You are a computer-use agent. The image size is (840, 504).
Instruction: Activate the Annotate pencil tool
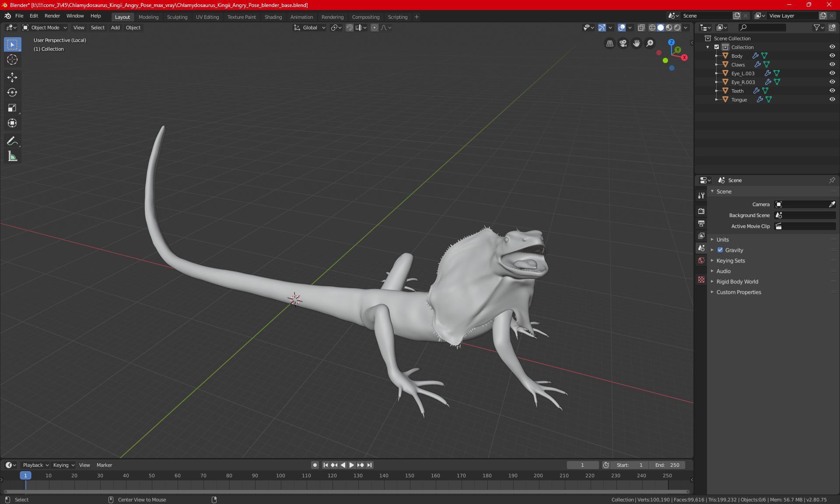pos(12,141)
